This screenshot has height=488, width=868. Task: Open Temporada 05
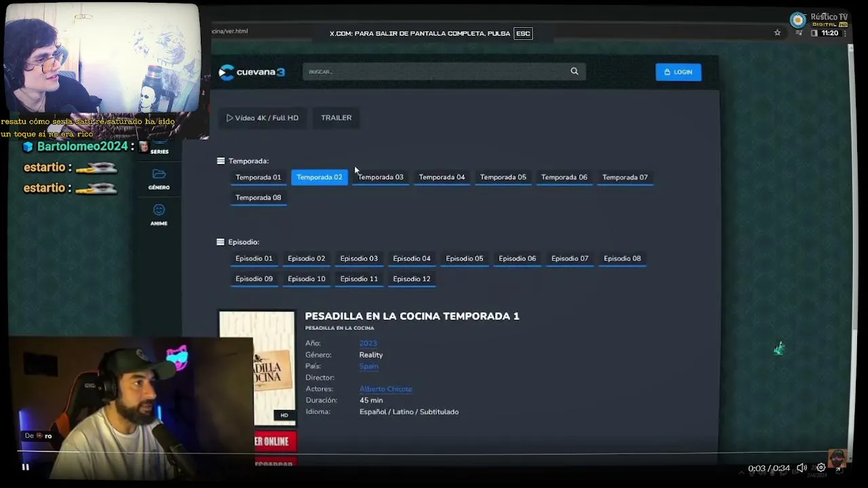pos(503,177)
